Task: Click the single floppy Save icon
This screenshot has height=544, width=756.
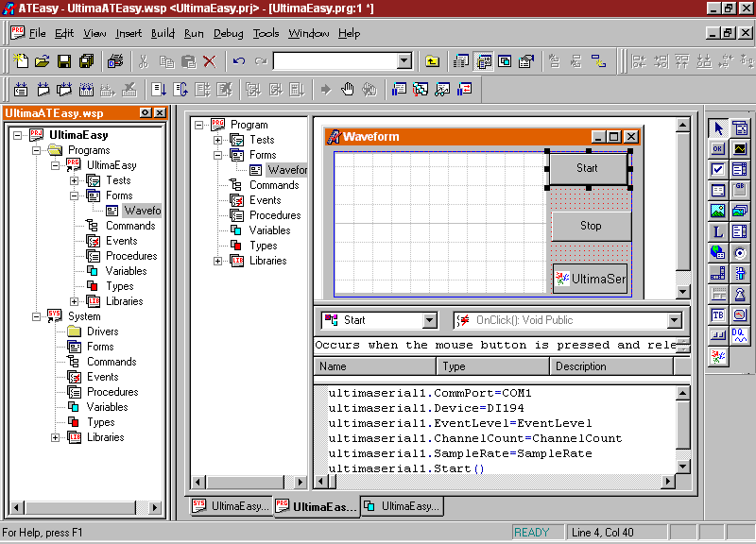Action: tap(64, 61)
